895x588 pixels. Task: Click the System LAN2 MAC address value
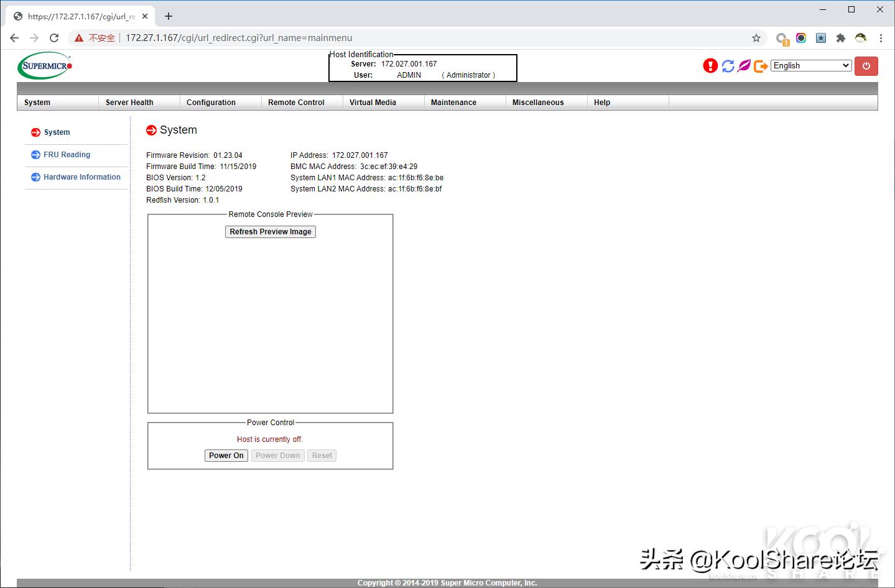tap(415, 189)
